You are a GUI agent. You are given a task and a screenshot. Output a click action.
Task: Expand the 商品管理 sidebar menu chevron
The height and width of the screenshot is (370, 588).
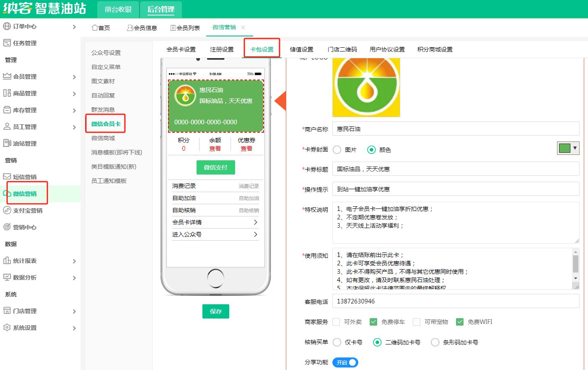click(74, 94)
